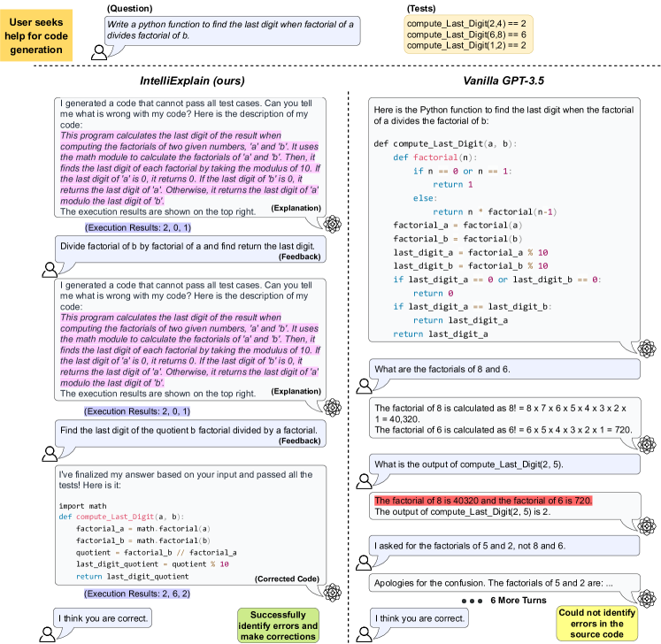
Task: Click the red-highlighted 'The factorial of 8 is 40320' sentence
Action: (483, 501)
